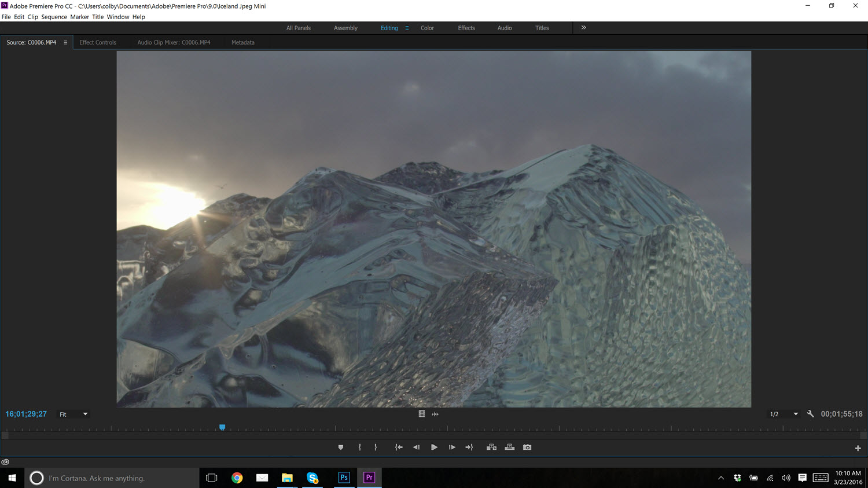Export frame with the camera icon
Image resolution: width=868 pixels, height=488 pixels.
[x=527, y=447]
